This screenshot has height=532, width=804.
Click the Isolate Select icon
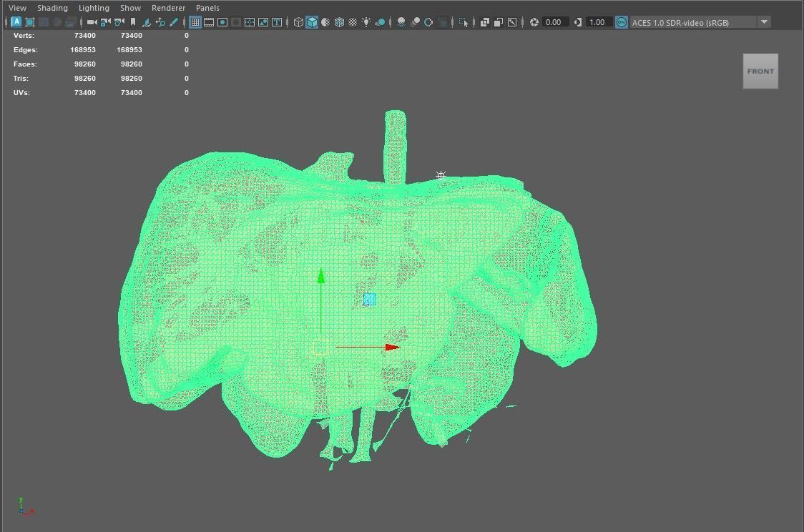pyautogui.click(x=464, y=22)
